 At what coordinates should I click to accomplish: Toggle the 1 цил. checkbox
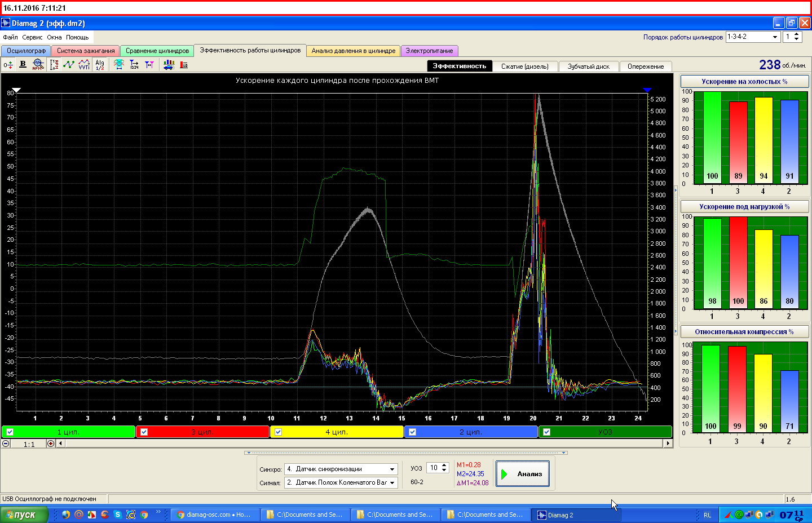pyautogui.click(x=10, y=432)
